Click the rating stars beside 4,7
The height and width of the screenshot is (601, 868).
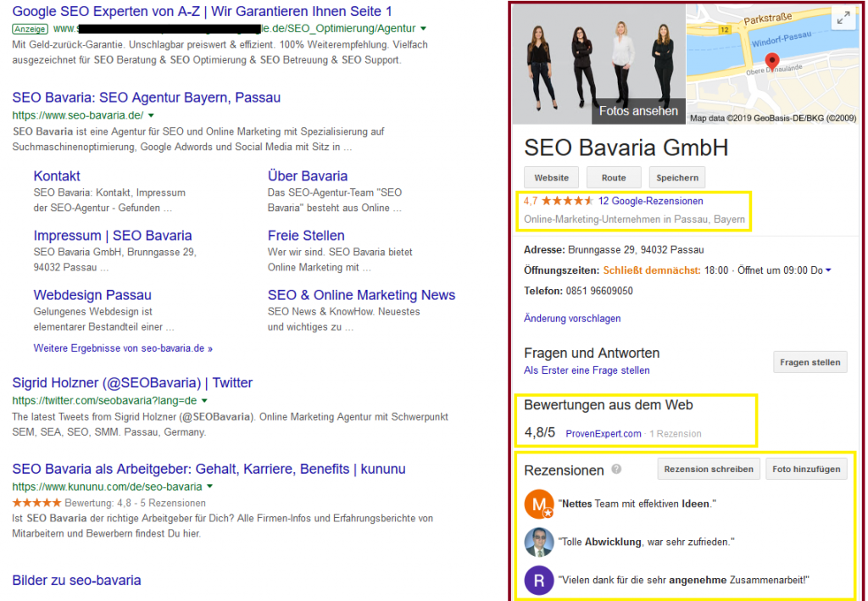click(x=567, y=201)
